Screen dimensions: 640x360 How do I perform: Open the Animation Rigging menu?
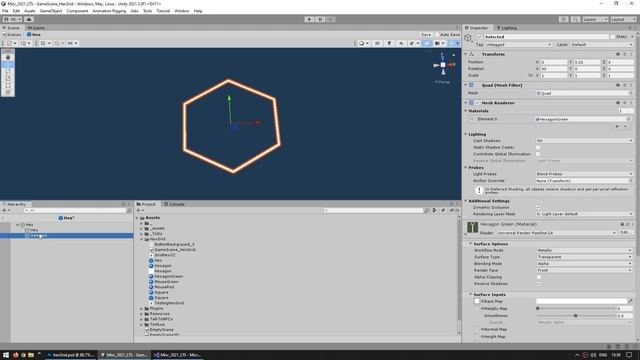[x=109, y=11]
